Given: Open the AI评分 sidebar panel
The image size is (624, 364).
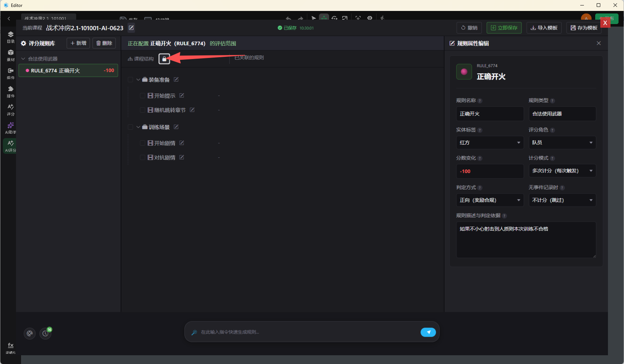Looking at the screenshot, I should (x=11, y=146).
